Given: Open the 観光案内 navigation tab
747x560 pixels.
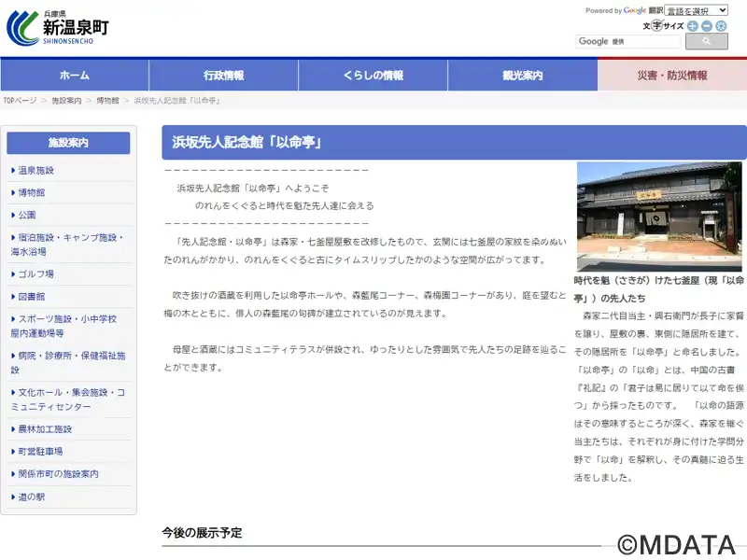Looking at the screenshot, I should [x=523, y=76].
